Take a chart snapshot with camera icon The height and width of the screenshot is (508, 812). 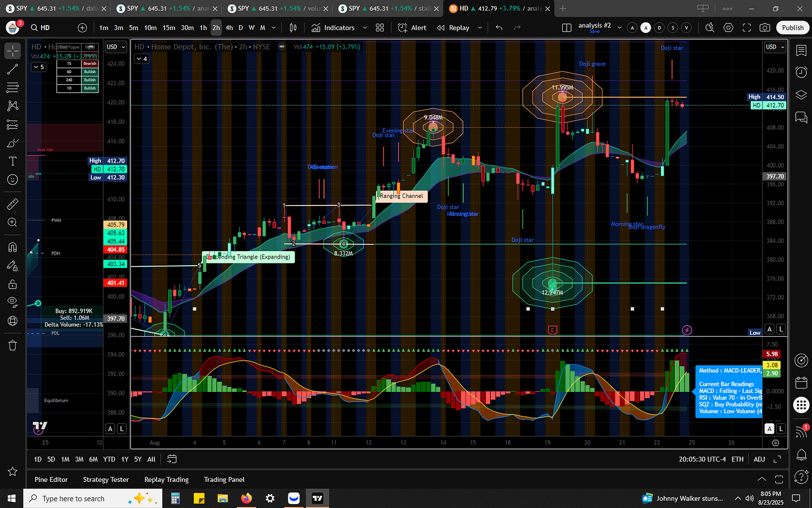click(765, 28)
